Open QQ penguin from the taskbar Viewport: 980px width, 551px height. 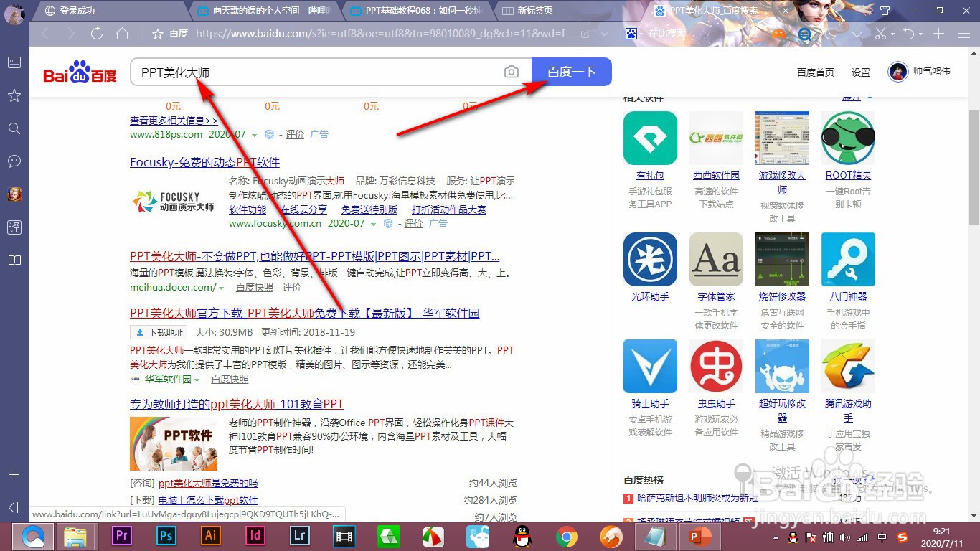(x=522, y=536)
